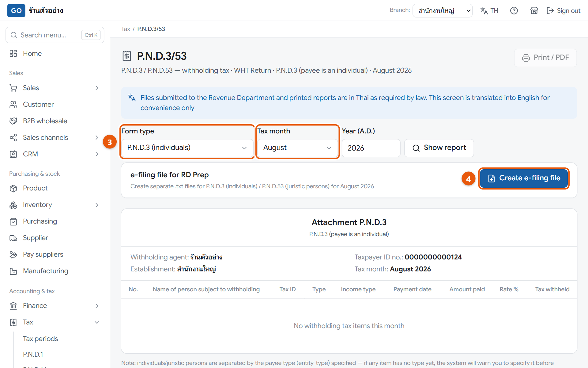Click the Tax breadcrumb link

126,29
